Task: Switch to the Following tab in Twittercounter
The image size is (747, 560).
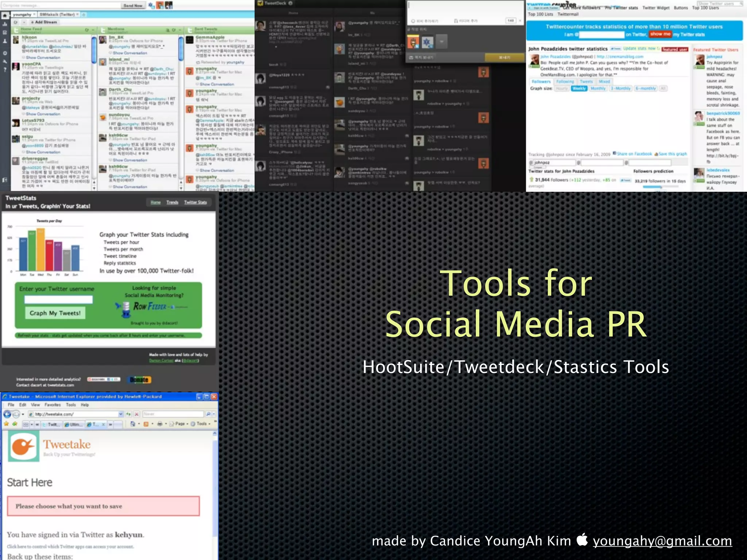Action: [x=565, y=82]
